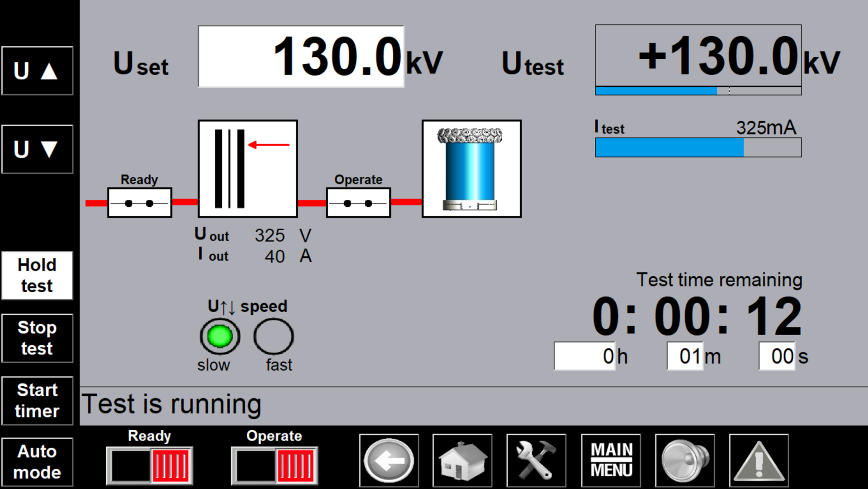Toggle the bottom Ready switch

coord(150,465)
